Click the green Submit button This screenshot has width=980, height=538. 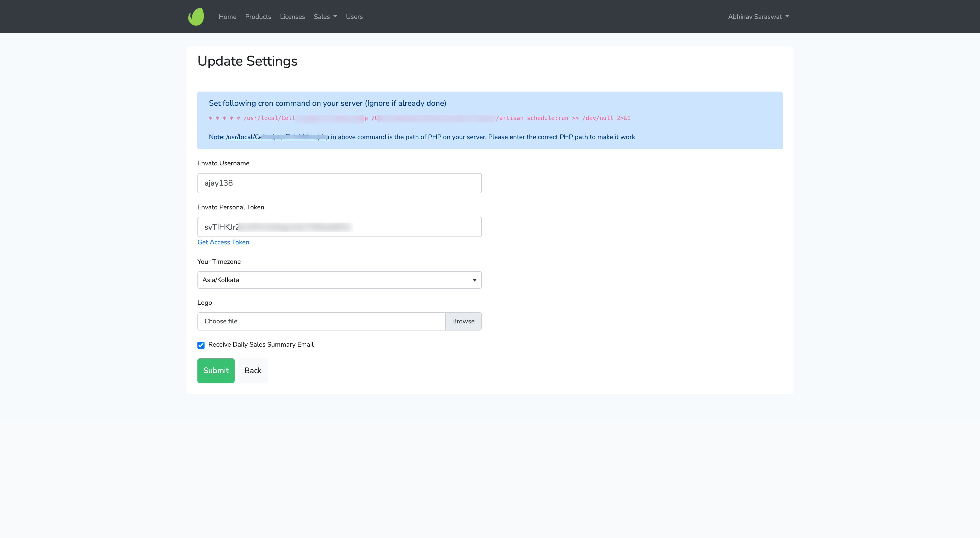216,371
